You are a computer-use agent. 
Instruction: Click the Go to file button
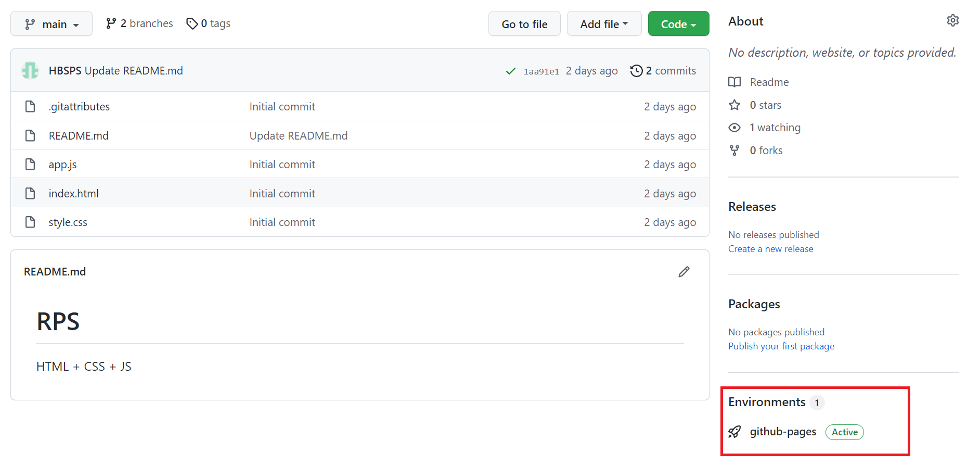[524, 24]
